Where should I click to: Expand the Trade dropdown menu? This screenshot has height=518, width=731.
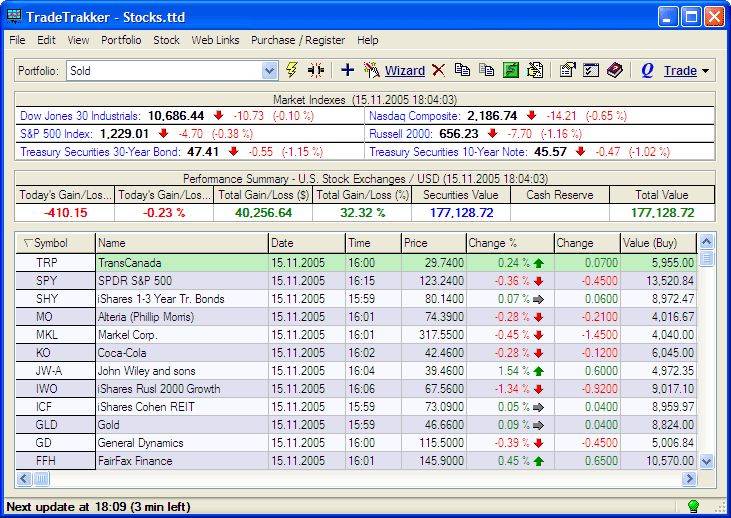pyautogui.click(x=705, y=71)
